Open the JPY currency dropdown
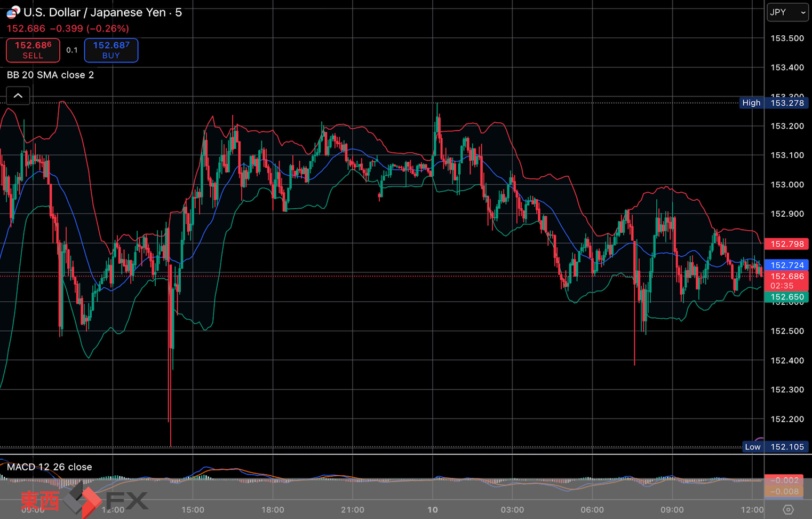Viewport: 812px width, 519px height. click(x=787, y=12)
